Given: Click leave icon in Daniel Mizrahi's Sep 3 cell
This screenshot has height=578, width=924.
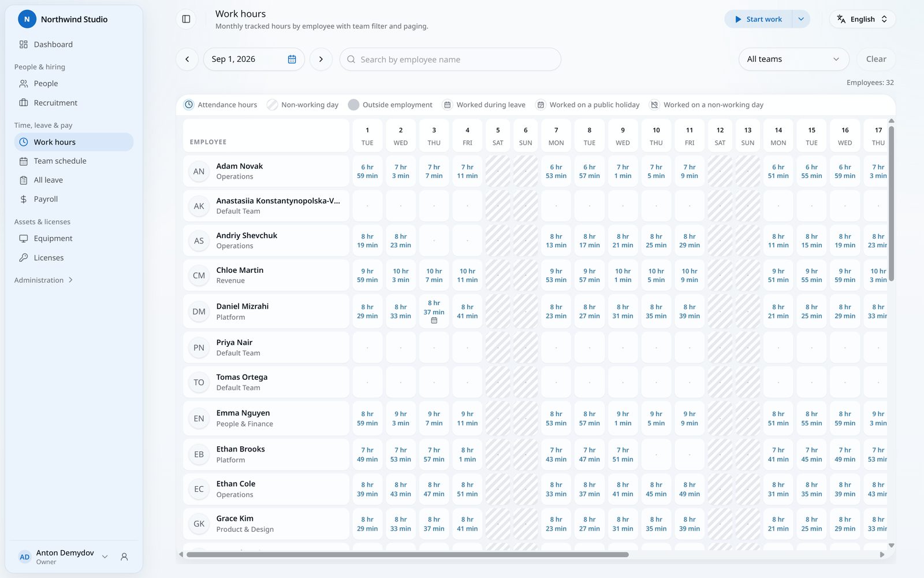Looking at the screenshot, I should (x=434, y=321).
